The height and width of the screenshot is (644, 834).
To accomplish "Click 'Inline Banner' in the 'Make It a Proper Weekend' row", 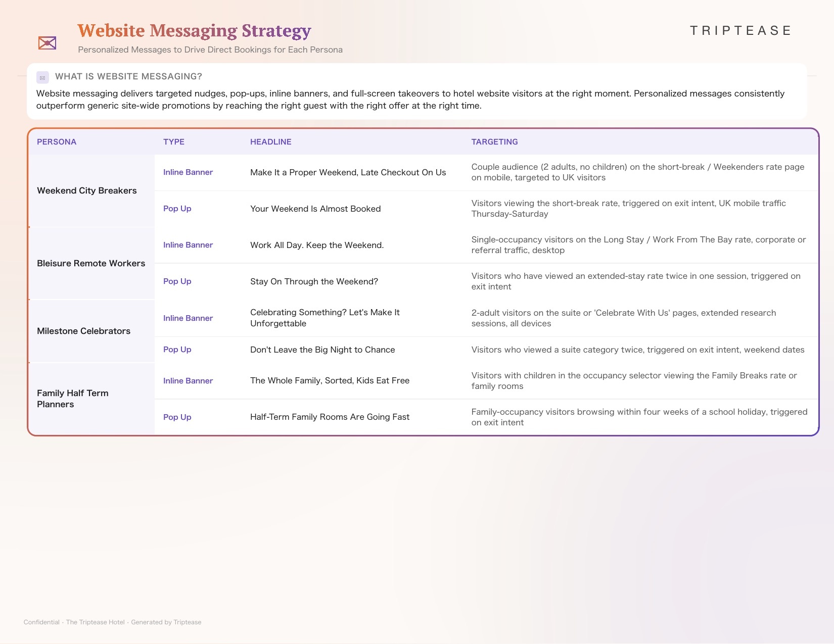I will coord(188,172).
